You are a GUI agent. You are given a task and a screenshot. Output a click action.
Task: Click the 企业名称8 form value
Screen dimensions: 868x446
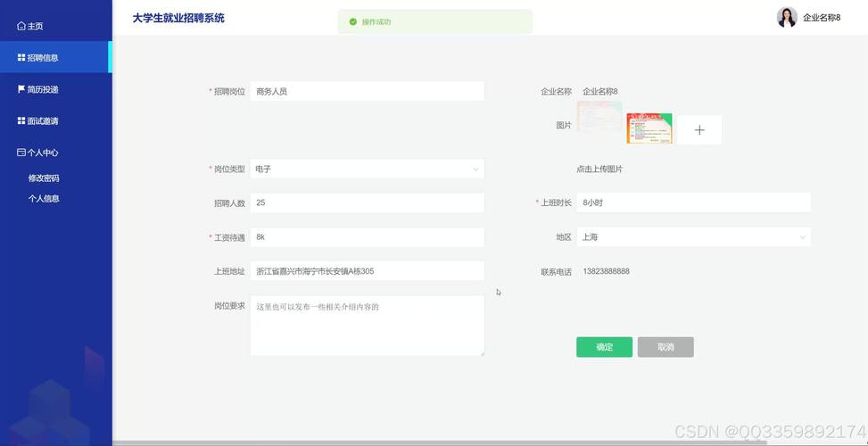pyautogui.click(x=600, y=91)
